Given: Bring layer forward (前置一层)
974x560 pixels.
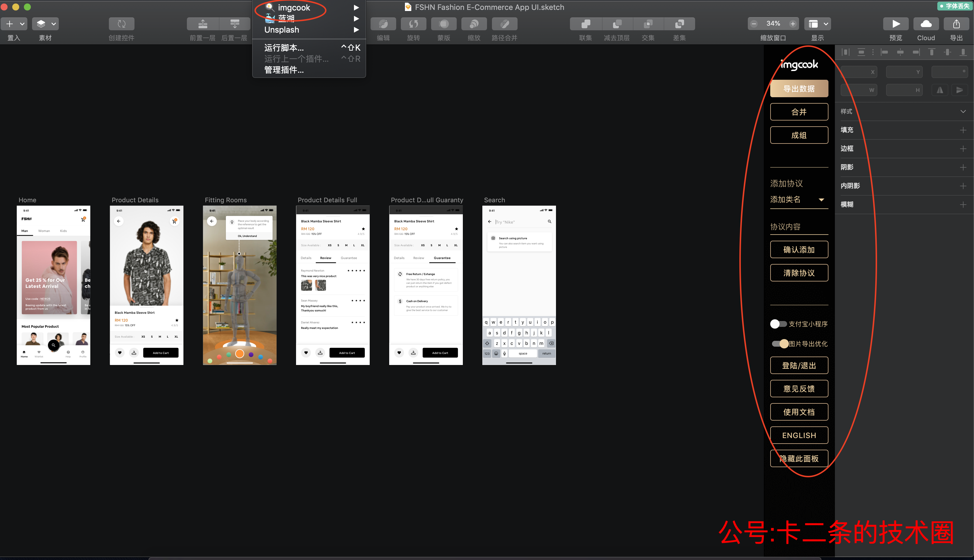Looking at the screenshot, I should (x=203, y=24).
